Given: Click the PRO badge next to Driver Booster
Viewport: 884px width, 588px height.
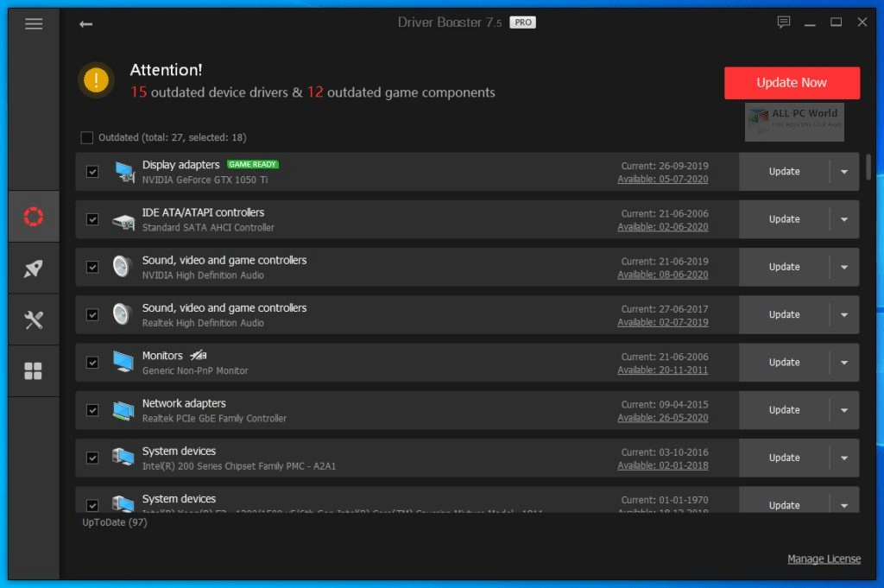Looking at the screenshot, I should coord(522,22).
